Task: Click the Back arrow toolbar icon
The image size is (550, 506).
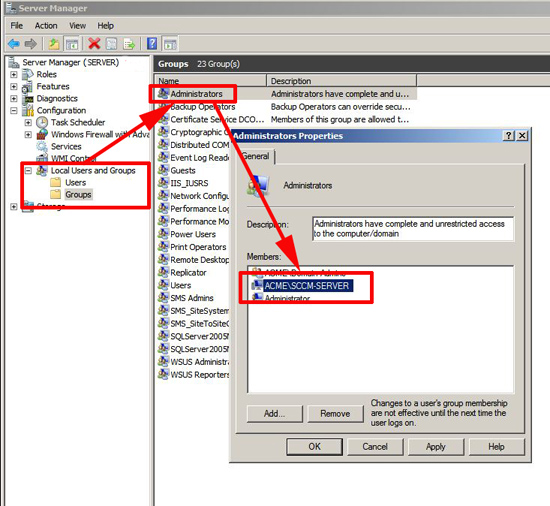Action: 14,44
